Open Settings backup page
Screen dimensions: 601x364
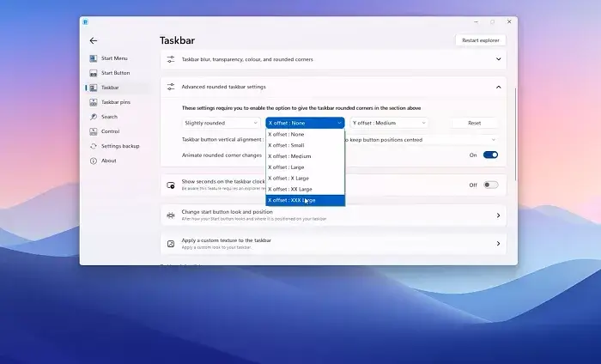pyautogui.click(x=119, y=146)
